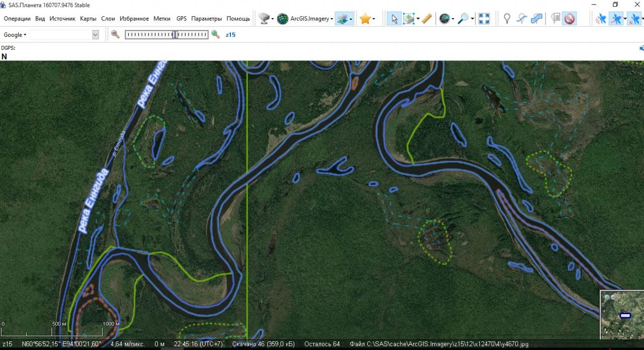This screenshot has height=350, width=644.
Task: Toggle the hide all placemarks button
Action: pos(570,19)
